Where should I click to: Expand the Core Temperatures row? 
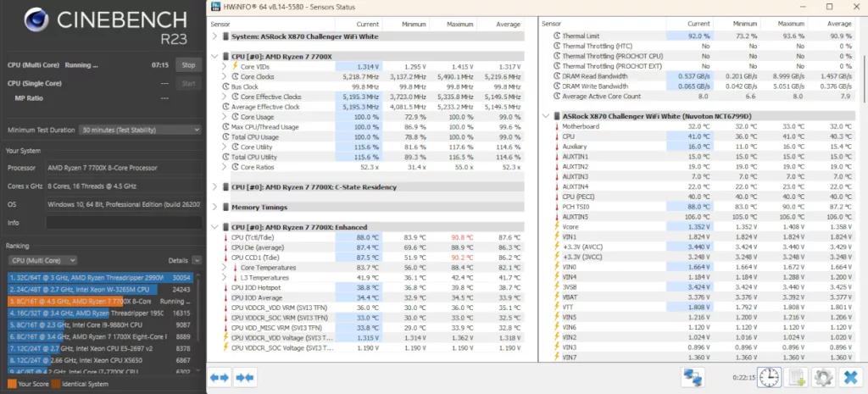click(x=224, y=267)
